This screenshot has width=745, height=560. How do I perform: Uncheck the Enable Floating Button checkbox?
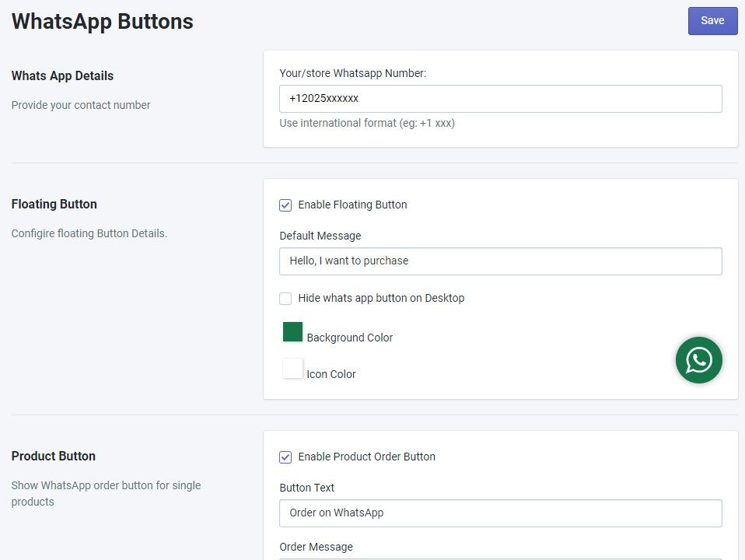click(x=285, y=205)
